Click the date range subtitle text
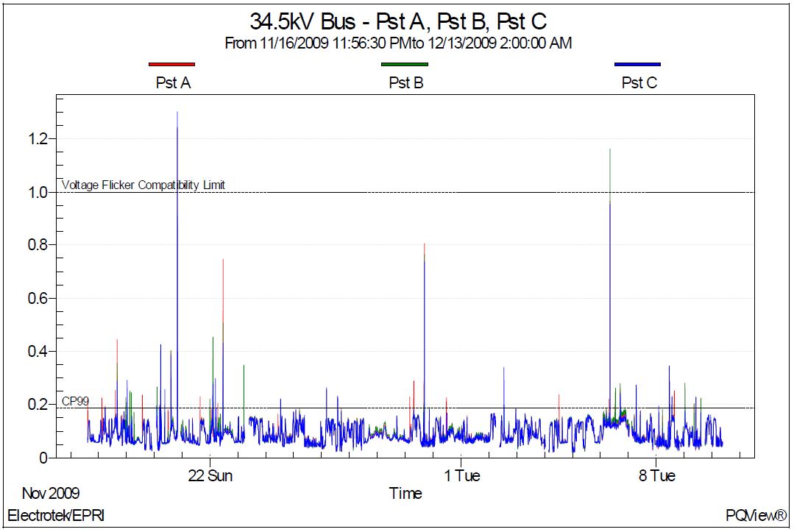The width and height of the screenshot is (794, 532). 398,43
